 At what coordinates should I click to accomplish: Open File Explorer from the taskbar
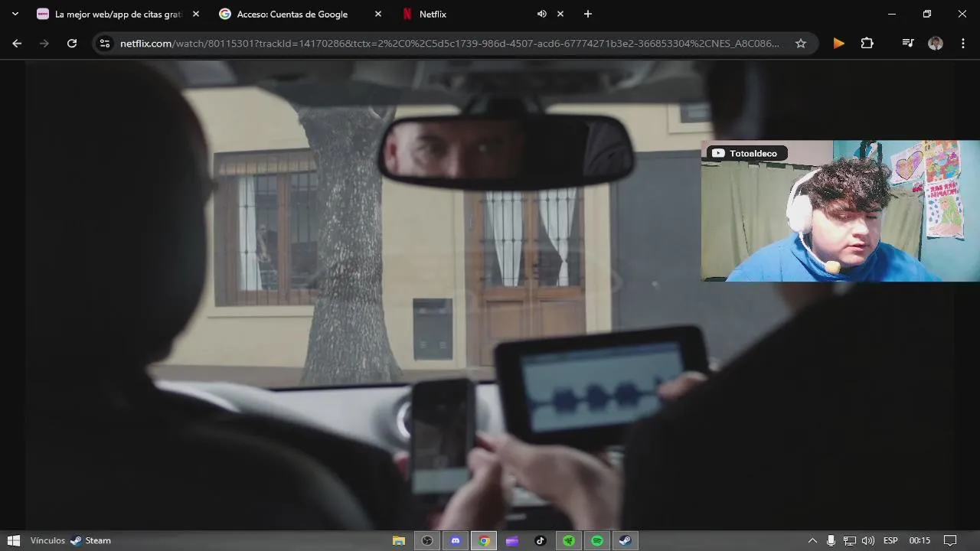point(399,540)
